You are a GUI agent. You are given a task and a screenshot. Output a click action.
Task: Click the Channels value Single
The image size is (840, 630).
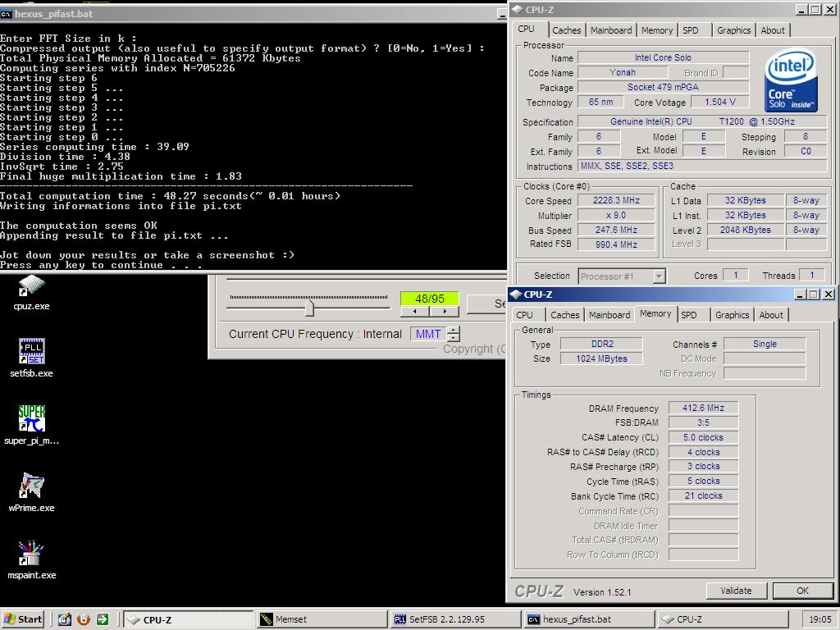(765, 344)
